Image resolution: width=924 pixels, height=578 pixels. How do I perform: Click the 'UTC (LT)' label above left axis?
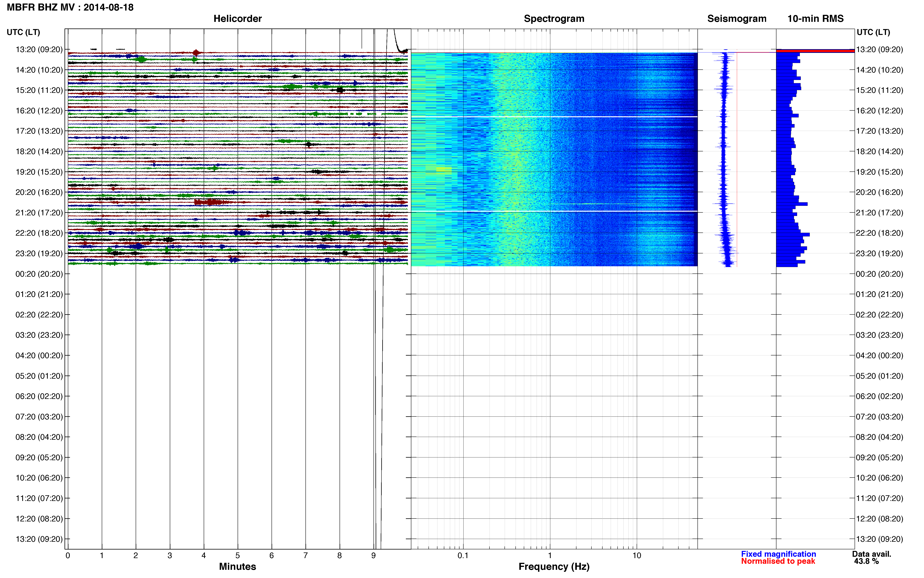coord(23,32)
